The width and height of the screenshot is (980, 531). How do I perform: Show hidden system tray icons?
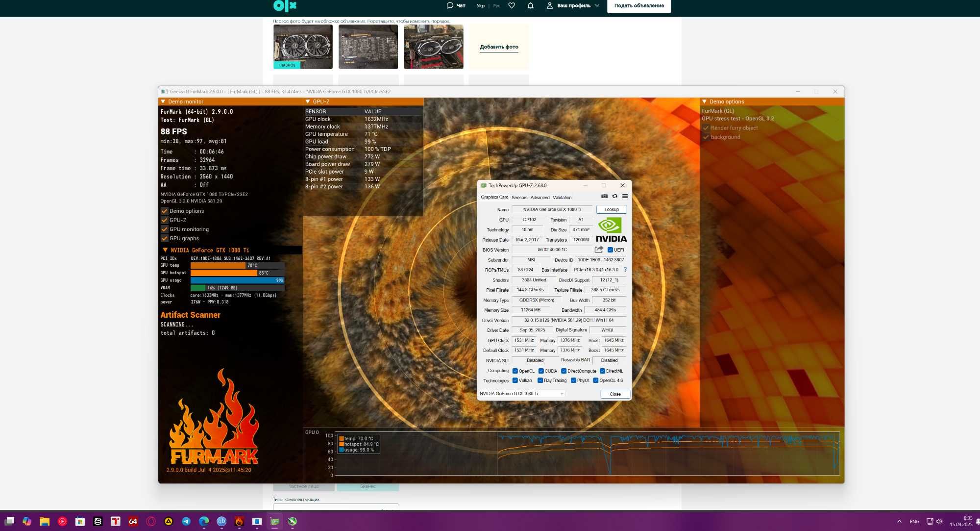tap(899, 521)
